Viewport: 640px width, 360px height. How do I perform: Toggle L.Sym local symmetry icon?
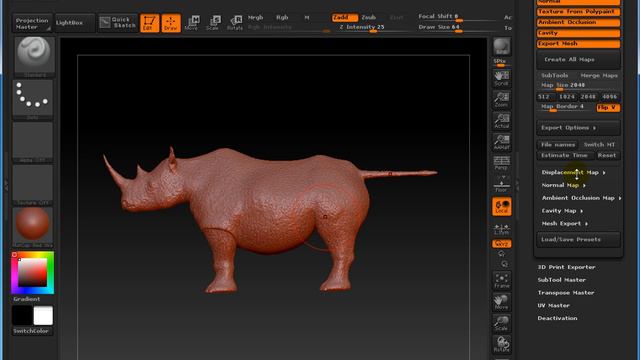point(502,228)
